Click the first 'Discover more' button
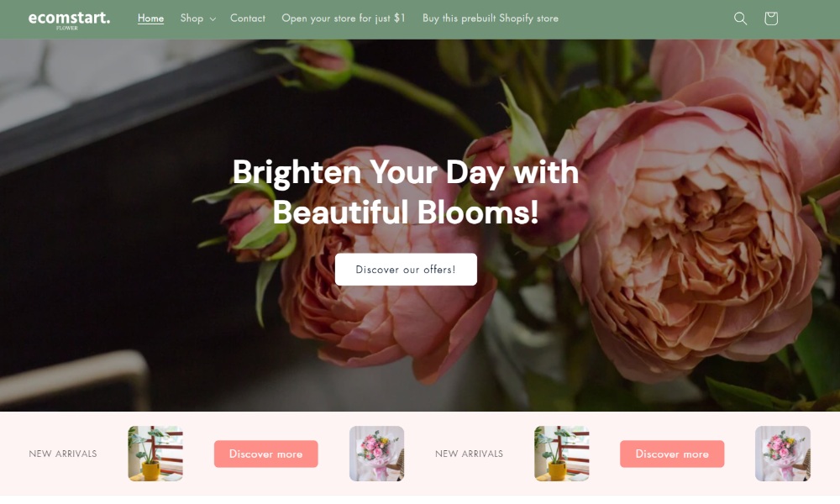Image resolution: width=840 pixels, height=504 pixels. [265, 454]
